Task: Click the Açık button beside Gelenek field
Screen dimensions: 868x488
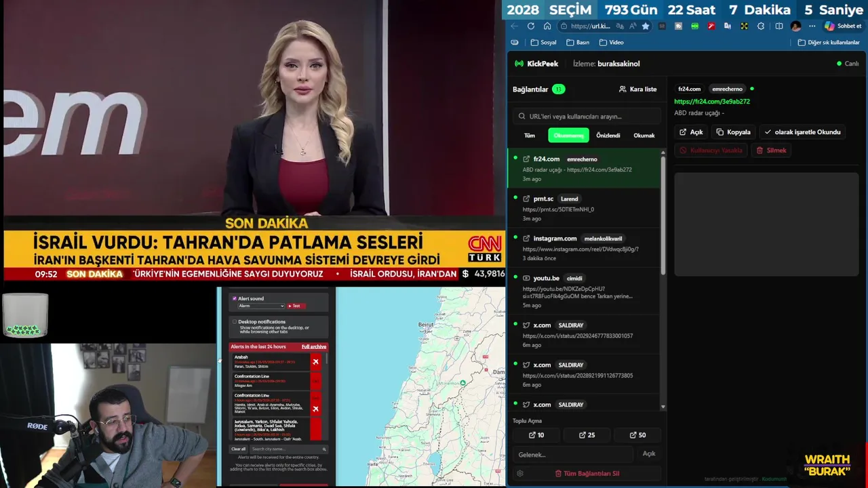Action: 649,454
